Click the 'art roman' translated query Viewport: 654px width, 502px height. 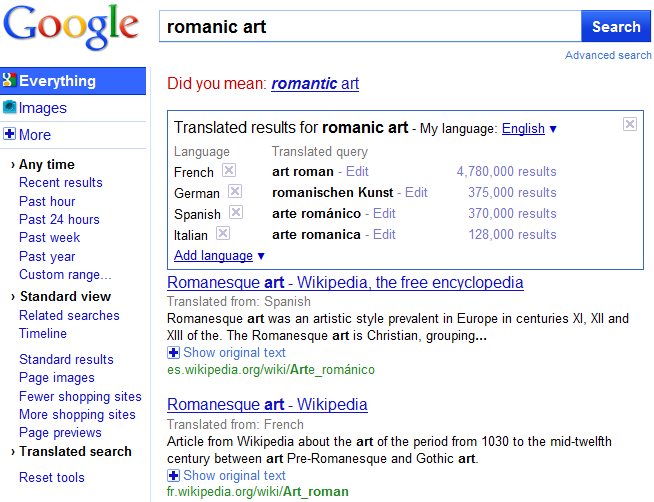tap(303, 171)
